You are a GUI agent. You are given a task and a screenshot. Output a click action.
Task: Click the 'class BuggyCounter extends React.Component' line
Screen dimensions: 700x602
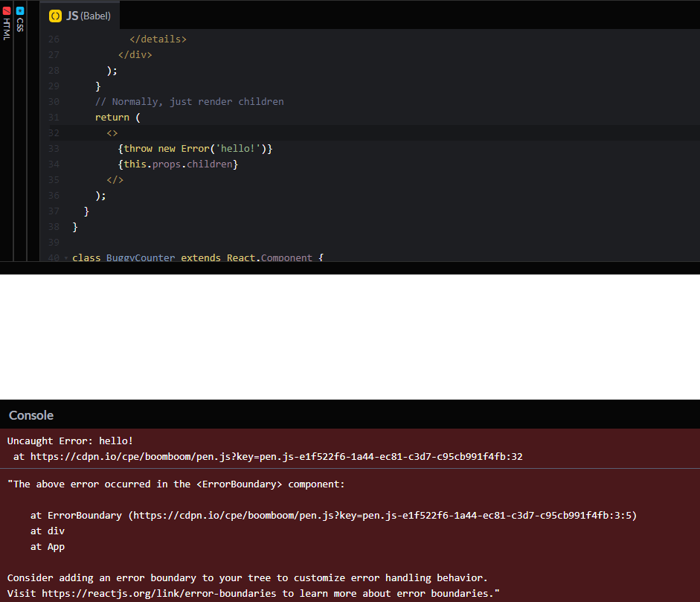point(198,257)
